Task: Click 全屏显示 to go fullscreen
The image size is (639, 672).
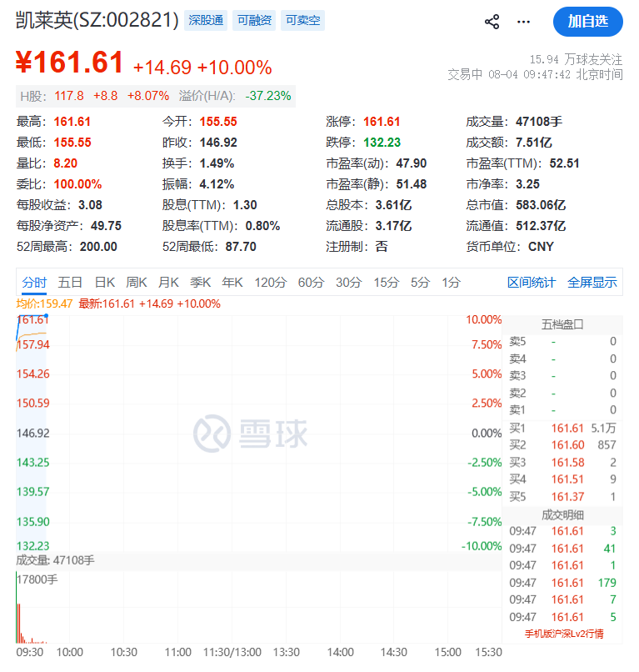Action: pos(592,283)
